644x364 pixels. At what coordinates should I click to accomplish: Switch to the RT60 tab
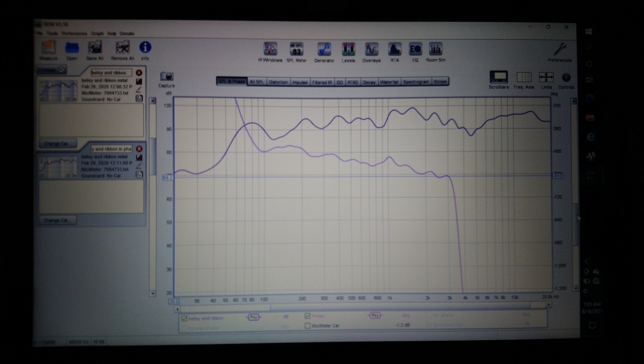[x=353, y=82]
